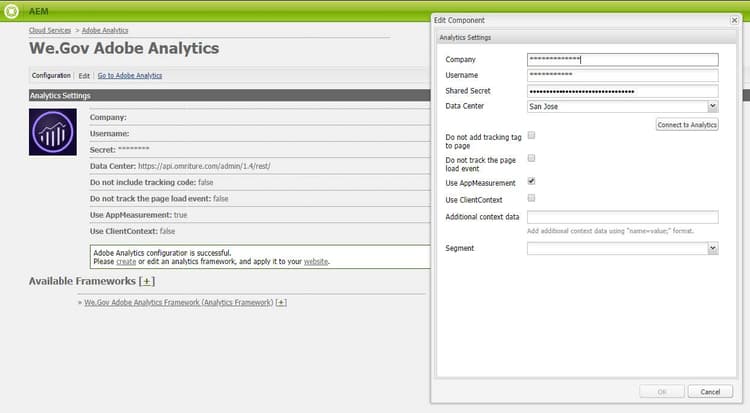Click 'Do not include tracking code: false' row
Screen dimensions: 750x413
(x=260, y=182)
